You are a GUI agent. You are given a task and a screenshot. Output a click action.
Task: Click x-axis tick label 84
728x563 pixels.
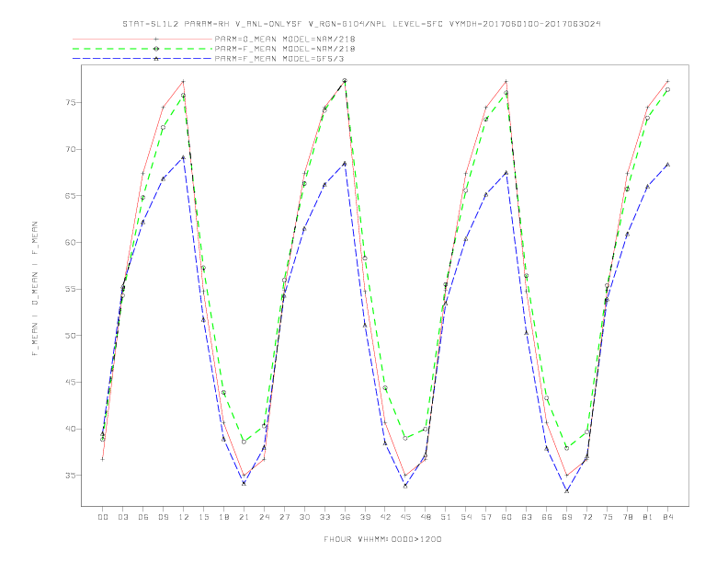tap(668, 517)
